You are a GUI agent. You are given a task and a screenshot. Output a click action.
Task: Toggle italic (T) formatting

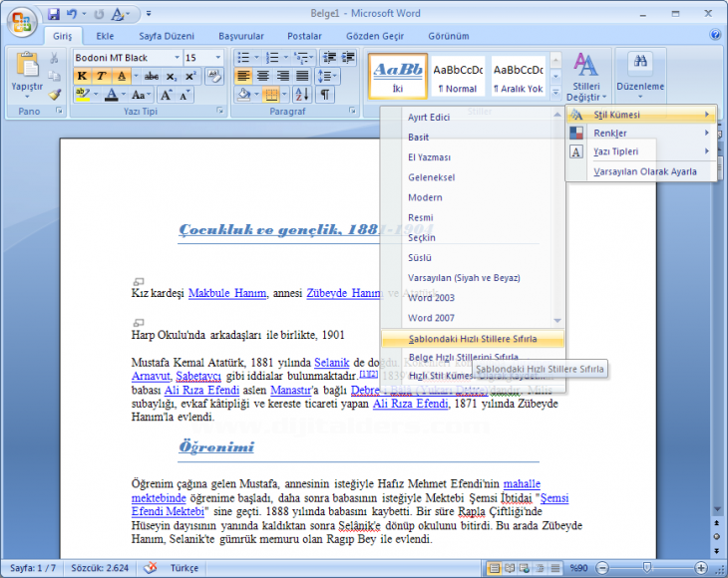101,77
